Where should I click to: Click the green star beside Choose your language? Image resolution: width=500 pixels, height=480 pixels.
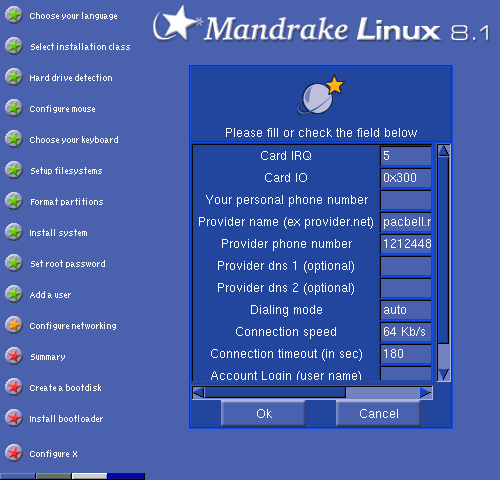point(14,15)
